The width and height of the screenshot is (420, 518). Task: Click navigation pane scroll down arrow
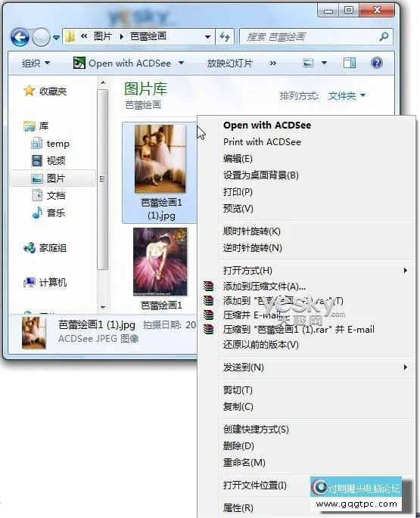pyautogui.click(x=103, y=308)
